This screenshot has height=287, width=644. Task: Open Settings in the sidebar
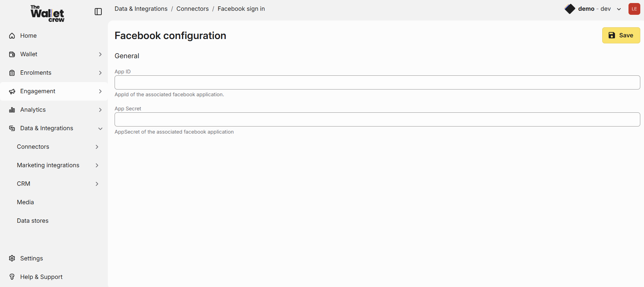(x=54, y=258)
